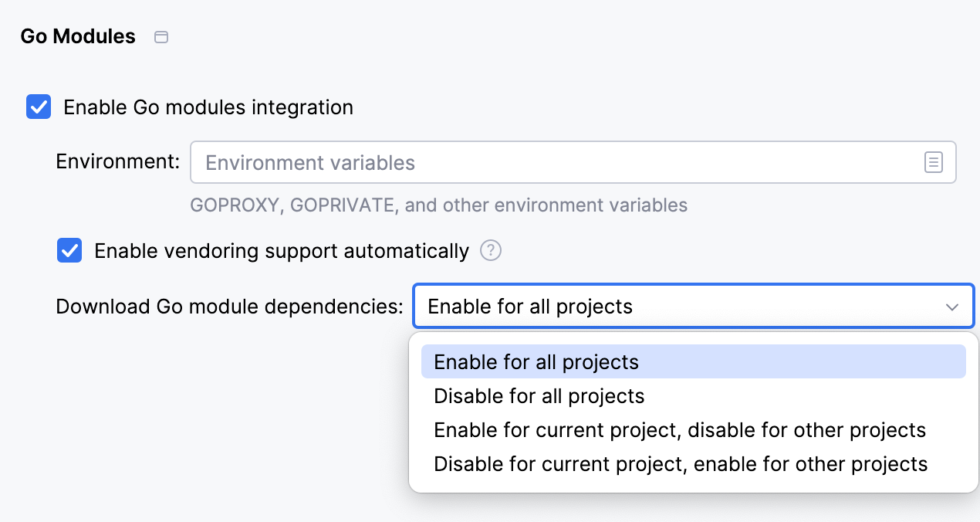
Task: Click the list icon inside the Environment field
Action: (x=934, y=162)
